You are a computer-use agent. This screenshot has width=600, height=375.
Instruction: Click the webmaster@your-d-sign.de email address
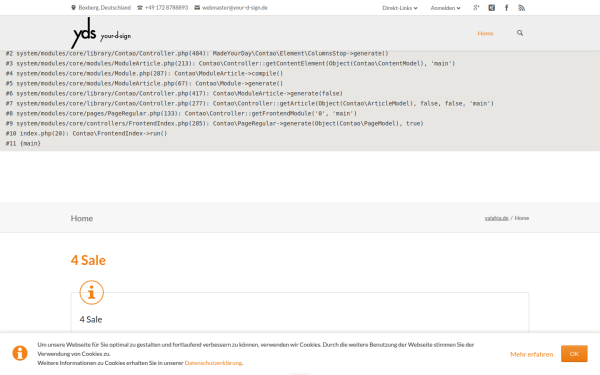[235, 8]
